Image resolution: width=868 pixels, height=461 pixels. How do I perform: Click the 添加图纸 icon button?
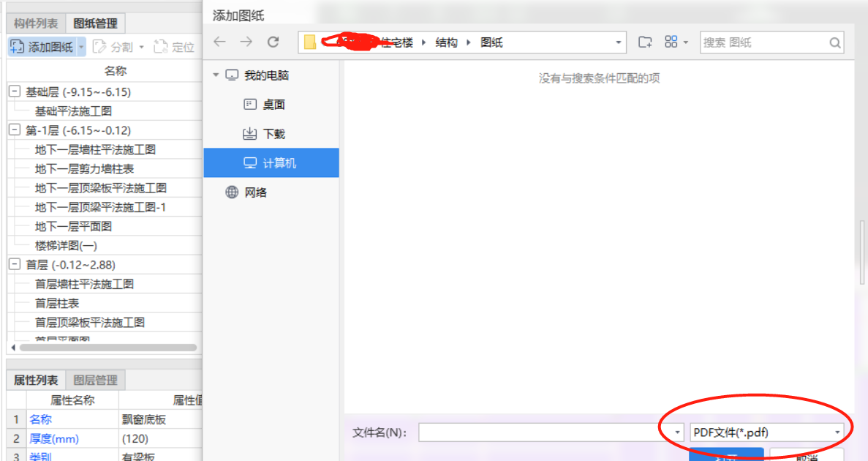click(x=42, y=47)
